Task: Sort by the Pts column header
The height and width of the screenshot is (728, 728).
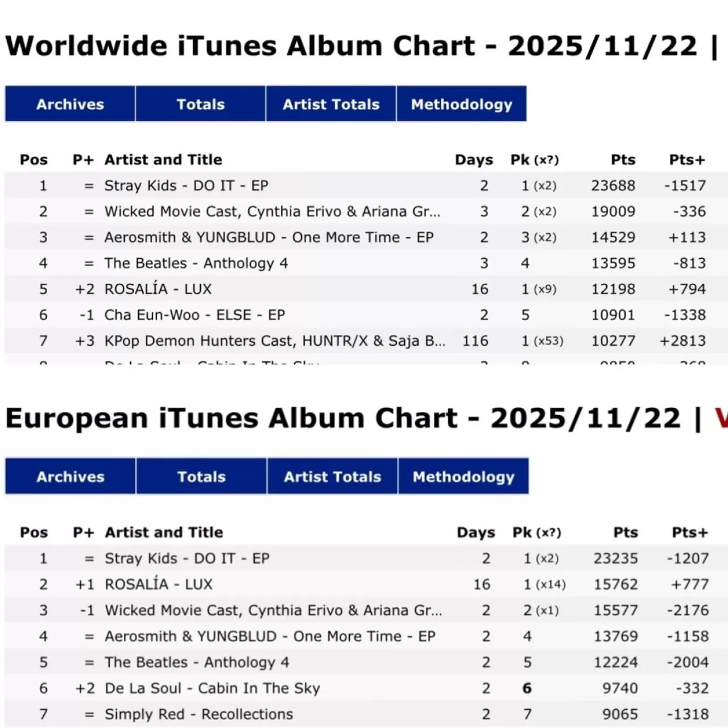Action: (623, 160)
